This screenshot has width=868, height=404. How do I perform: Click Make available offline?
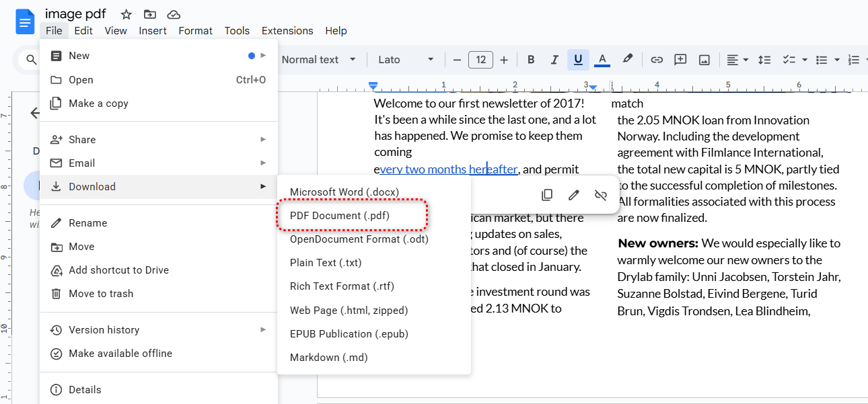[x=159, y=354]
